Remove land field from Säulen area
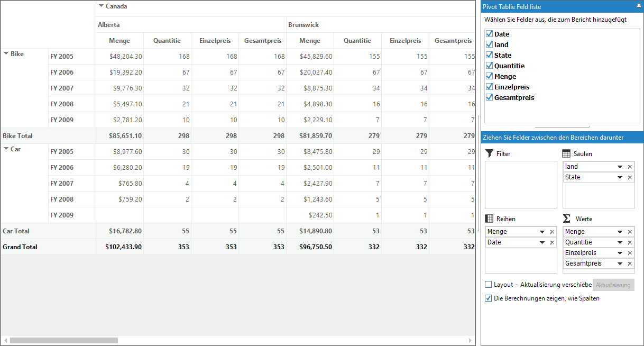This screenshot has height=346, width=644. coord(629,167)
